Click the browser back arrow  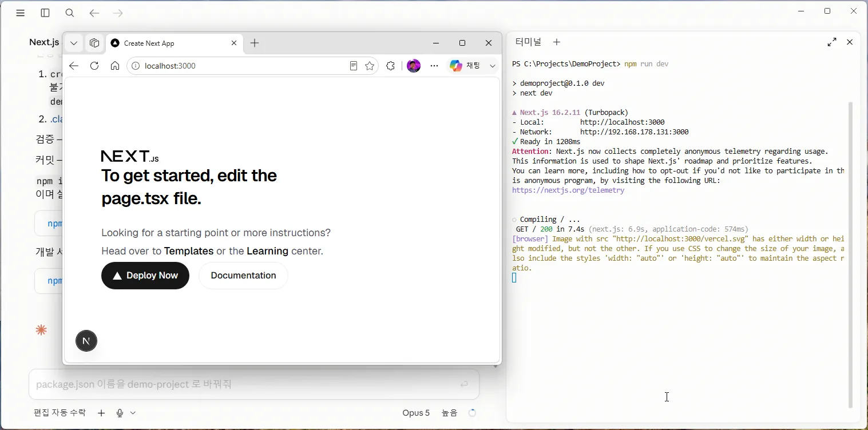[74, 66]
